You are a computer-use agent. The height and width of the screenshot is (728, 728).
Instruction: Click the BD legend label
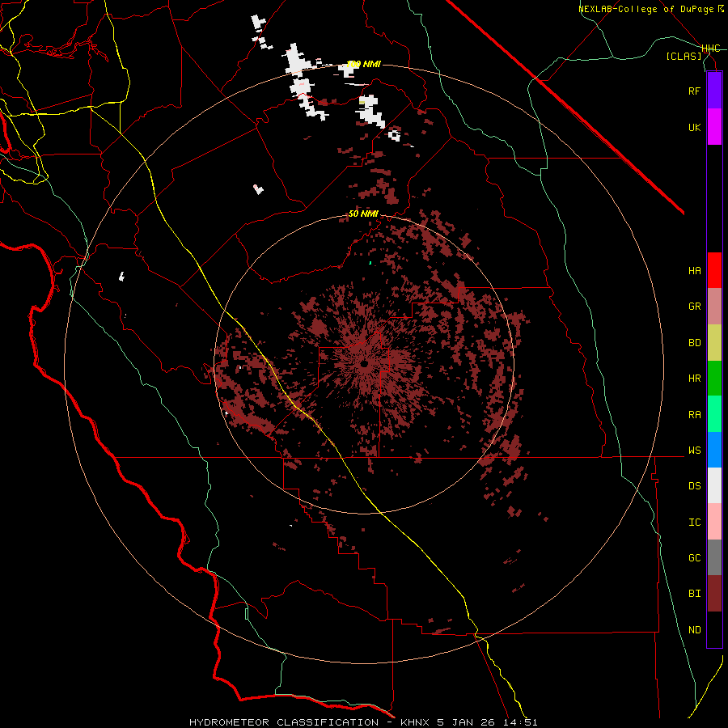click(694, 343)
